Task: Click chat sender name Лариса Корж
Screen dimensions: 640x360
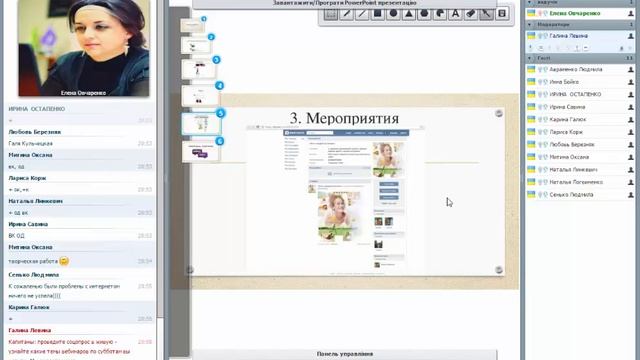Action: [27, 178]
